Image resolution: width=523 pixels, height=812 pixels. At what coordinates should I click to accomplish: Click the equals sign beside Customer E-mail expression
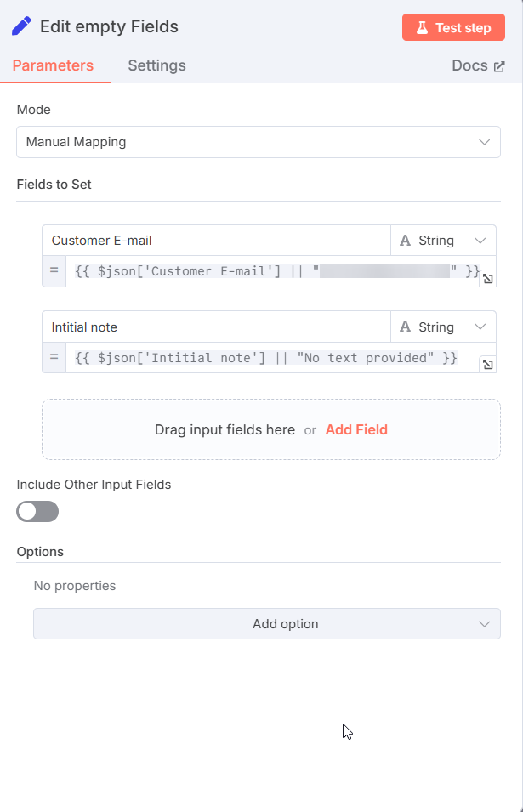coord(54,270)
